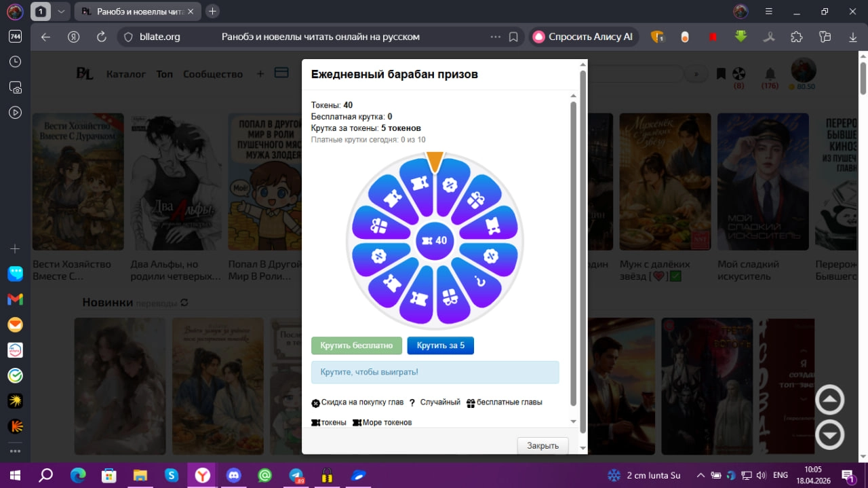Open the three-dots page menu in address bar
868x488 pixels.
496,37
